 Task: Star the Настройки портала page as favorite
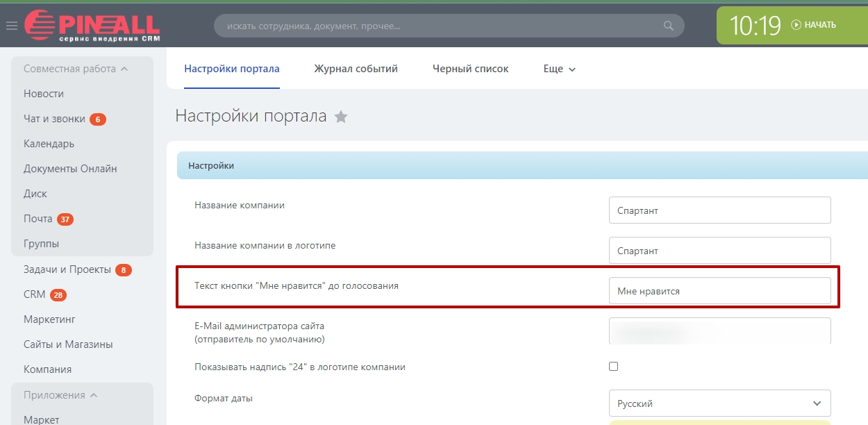(x=341, y=117)
